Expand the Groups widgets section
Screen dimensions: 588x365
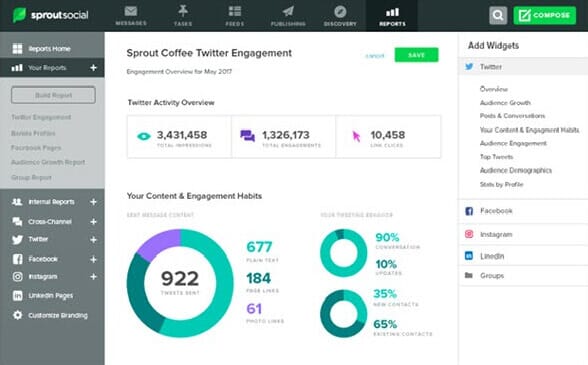pos(523,275)
